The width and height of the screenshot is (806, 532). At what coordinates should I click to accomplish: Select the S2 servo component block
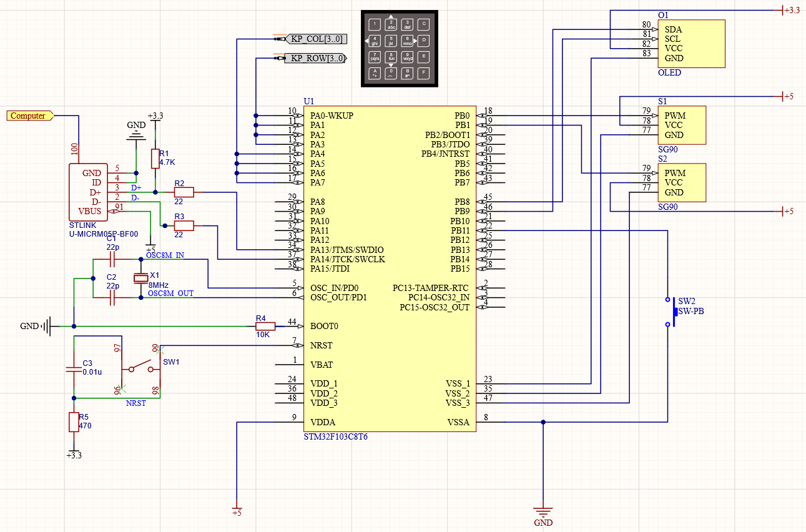pos(682,182)
